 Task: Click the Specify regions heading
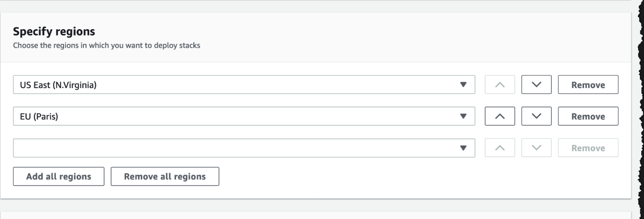point(50,32)
